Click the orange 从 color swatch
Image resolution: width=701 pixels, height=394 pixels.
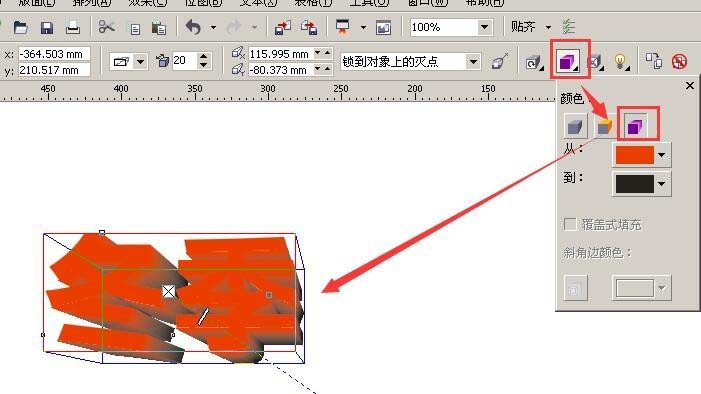[x=634, y=155]
